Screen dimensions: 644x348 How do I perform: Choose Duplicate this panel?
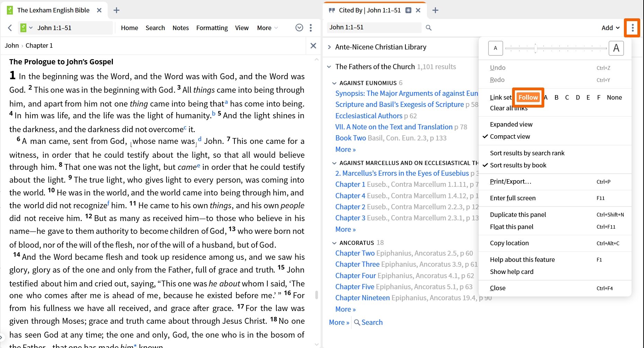518,214
